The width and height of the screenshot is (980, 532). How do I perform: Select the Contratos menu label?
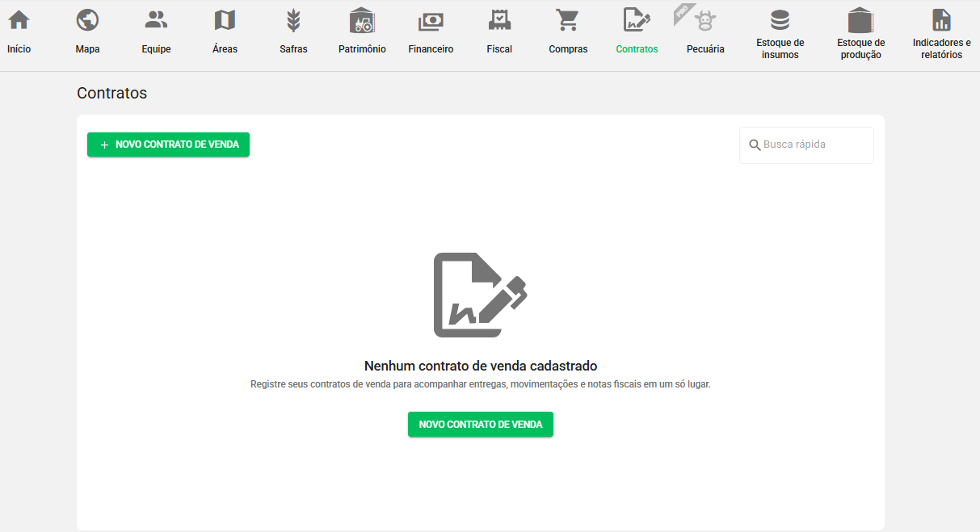(637, 49)
